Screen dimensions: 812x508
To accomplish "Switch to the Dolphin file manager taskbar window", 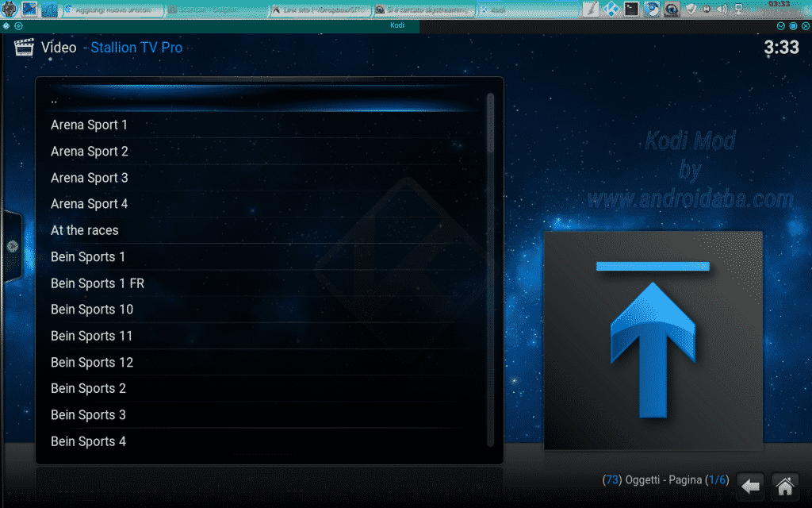I will (x=216, y=10).
